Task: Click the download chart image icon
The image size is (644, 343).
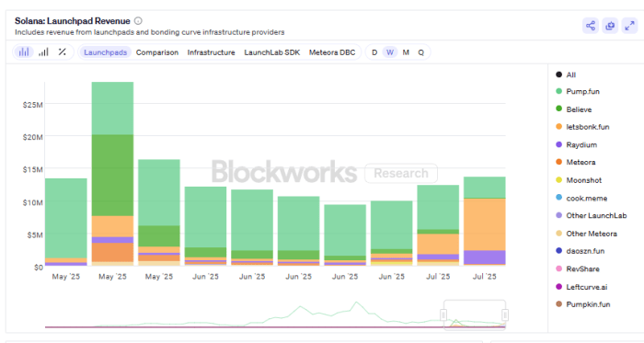Action: tap(610, 26)
